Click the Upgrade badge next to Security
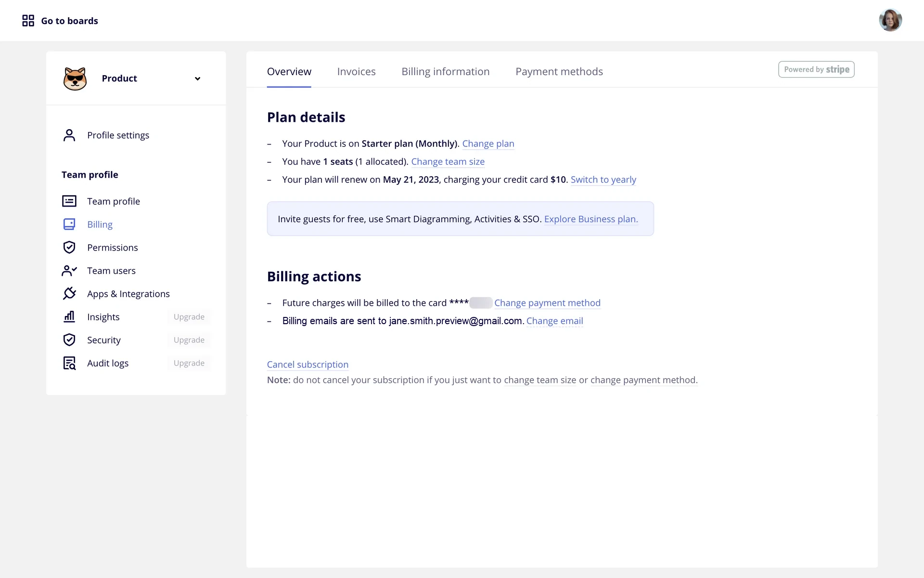 click(189, 340)
